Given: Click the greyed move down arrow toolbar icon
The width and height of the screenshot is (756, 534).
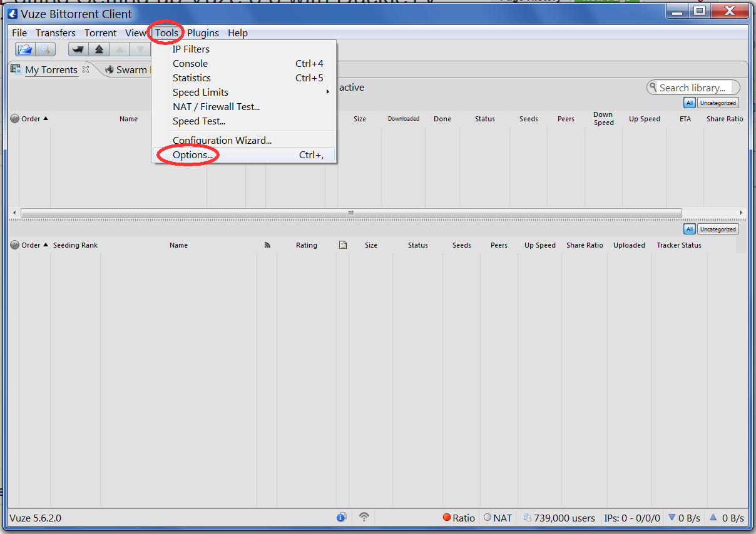Looking at the screenshot, I should 140,49.
